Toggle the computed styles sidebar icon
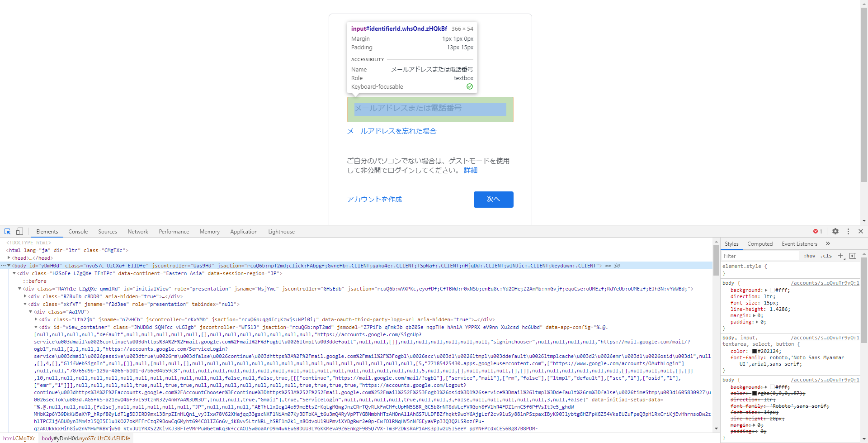The height and width of the screenshot is (443, 868). click(853, 256)
